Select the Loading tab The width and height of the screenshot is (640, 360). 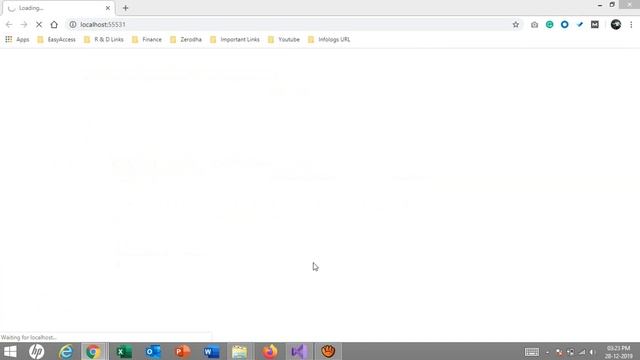coord(59,8)
